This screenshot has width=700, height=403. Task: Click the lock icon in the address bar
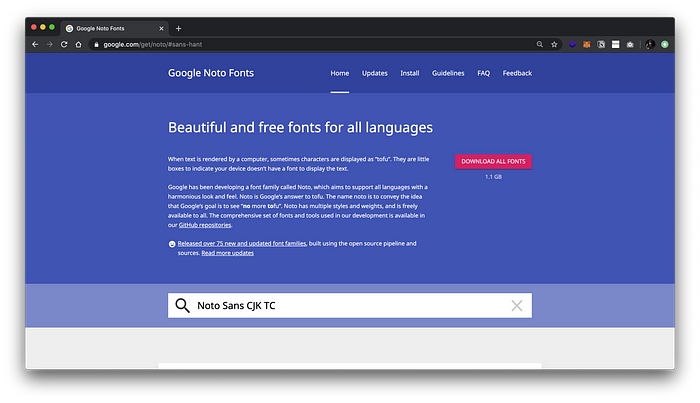[96, 45]
